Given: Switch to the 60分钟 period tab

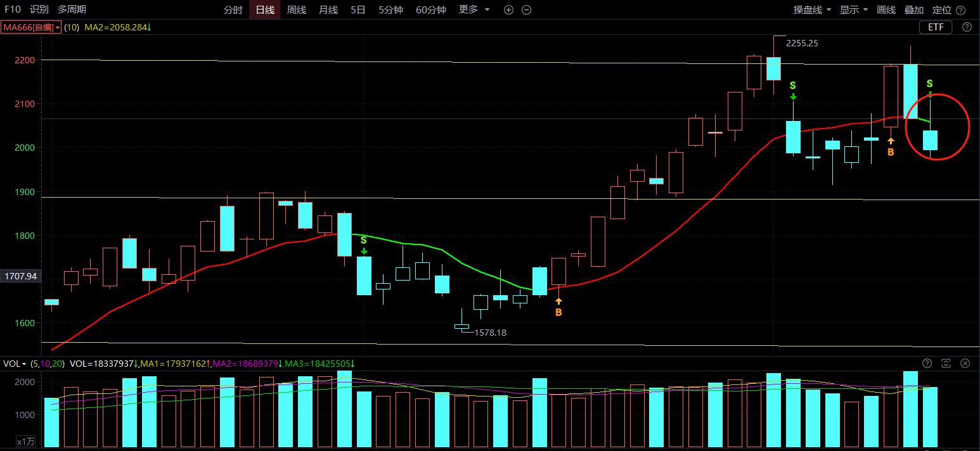Looking at the screenshot, I should 431,10.
